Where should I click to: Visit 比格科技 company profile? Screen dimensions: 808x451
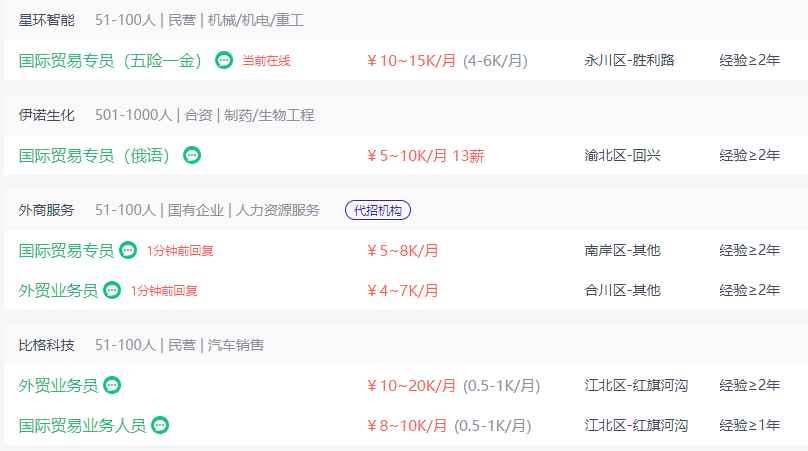point(46,345)
